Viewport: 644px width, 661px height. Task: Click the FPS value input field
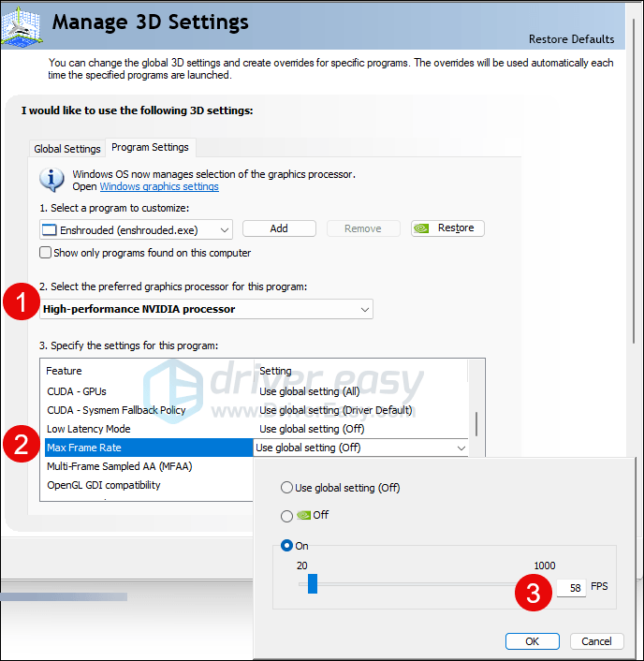click(571, 587)
